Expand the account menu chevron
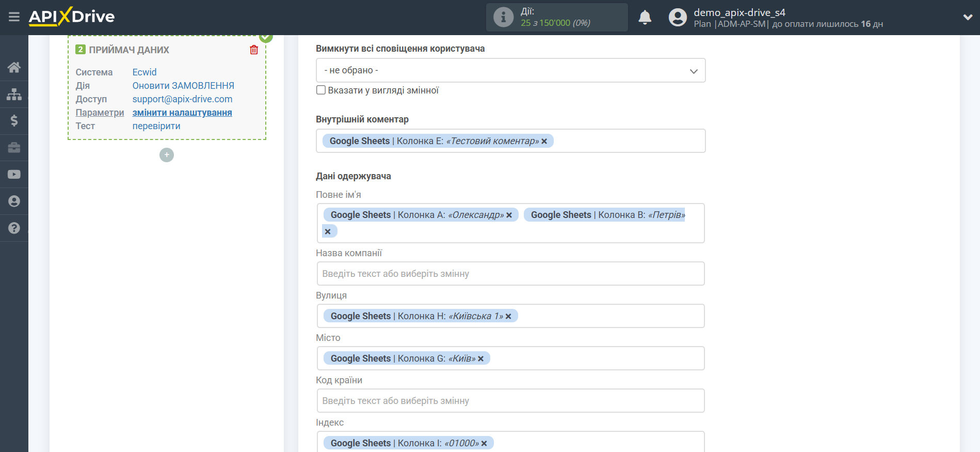Viewport: 980px width, 452px height. [x=968, y=17]
